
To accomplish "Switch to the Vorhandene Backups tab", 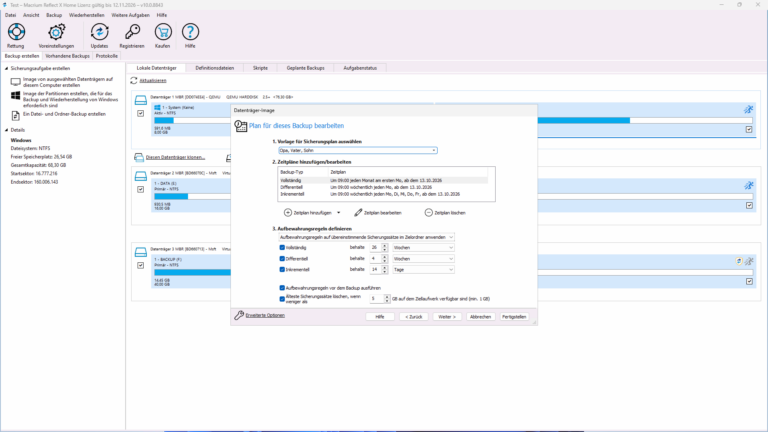I will (x=68, y=56).
